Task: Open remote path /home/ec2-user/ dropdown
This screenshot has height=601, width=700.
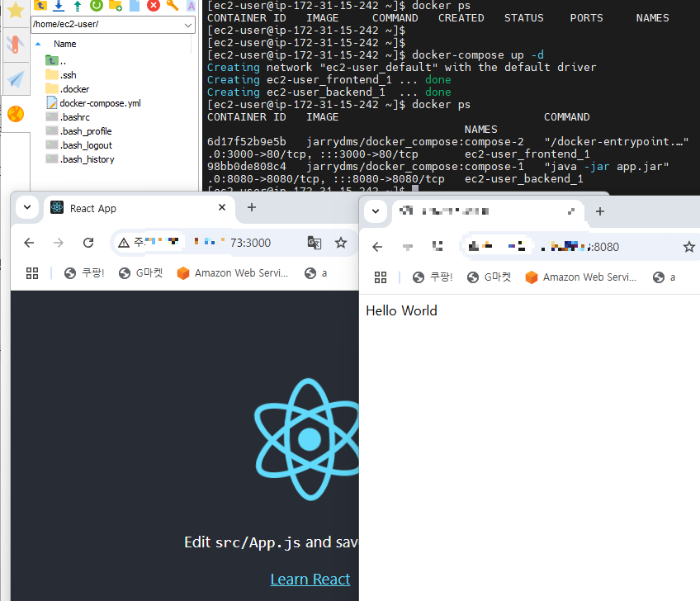Action: (188, 25)
